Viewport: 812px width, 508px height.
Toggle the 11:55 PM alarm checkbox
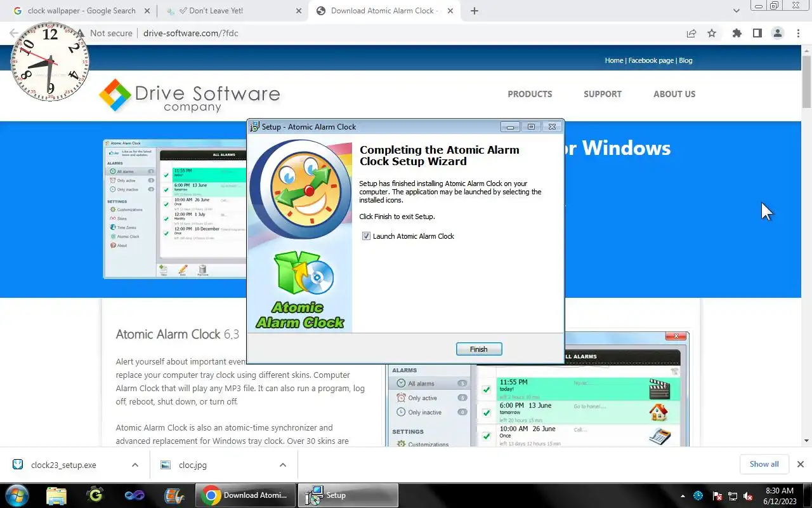point(487,389)
